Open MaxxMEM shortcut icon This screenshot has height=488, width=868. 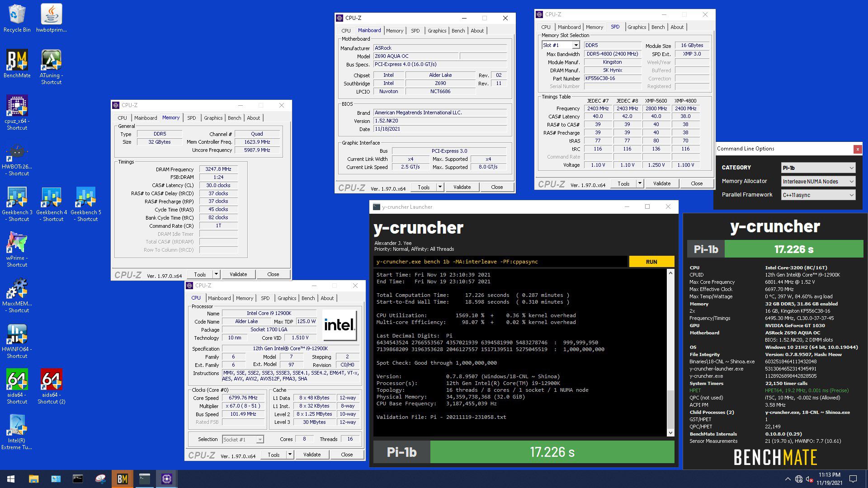[17, 295]
